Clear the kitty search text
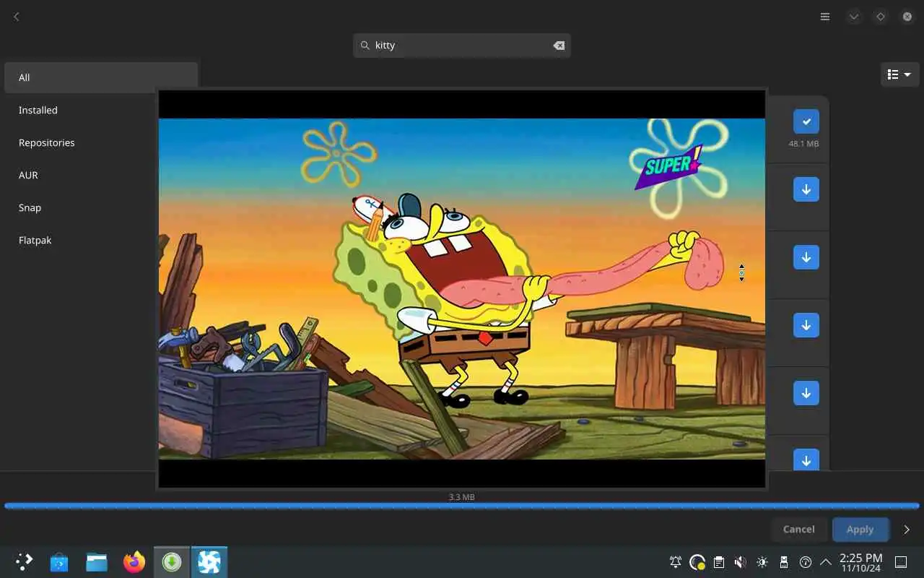 (x=559, y=46)
